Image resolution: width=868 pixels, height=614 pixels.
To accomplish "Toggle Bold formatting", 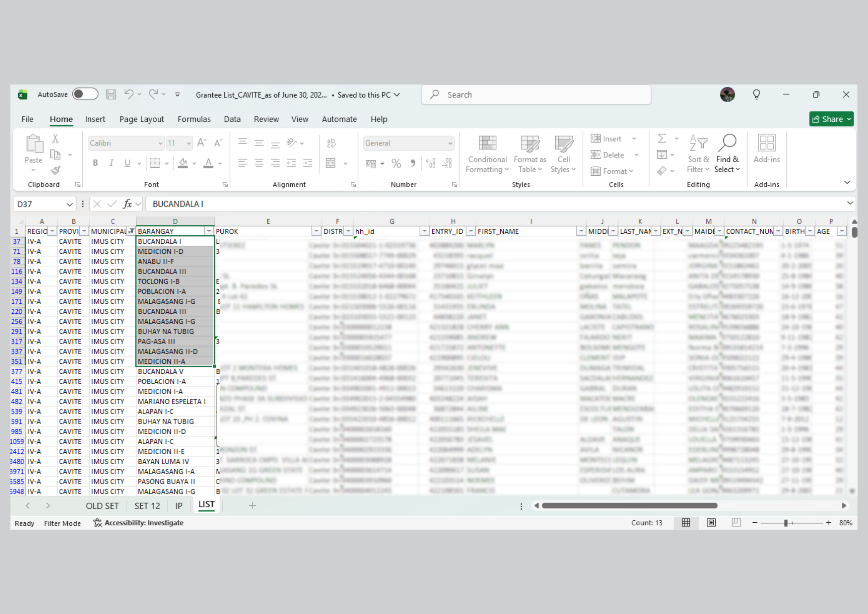I will (x=95, y=163).
